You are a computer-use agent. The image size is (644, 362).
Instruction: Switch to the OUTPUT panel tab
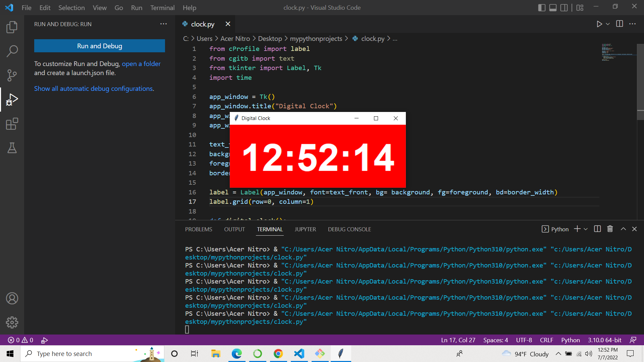[x=234, y=229]
